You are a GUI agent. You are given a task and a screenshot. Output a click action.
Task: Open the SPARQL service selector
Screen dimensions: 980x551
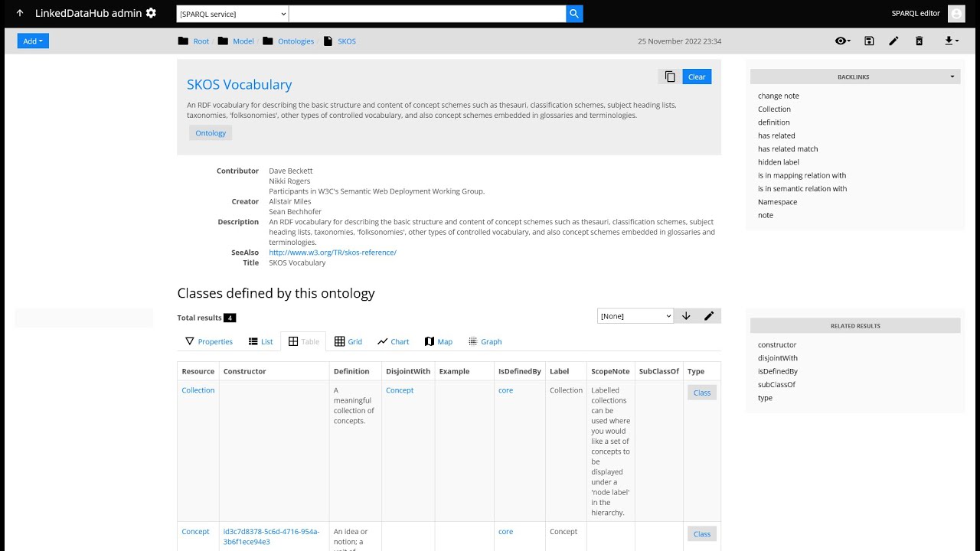coord(233,14)
